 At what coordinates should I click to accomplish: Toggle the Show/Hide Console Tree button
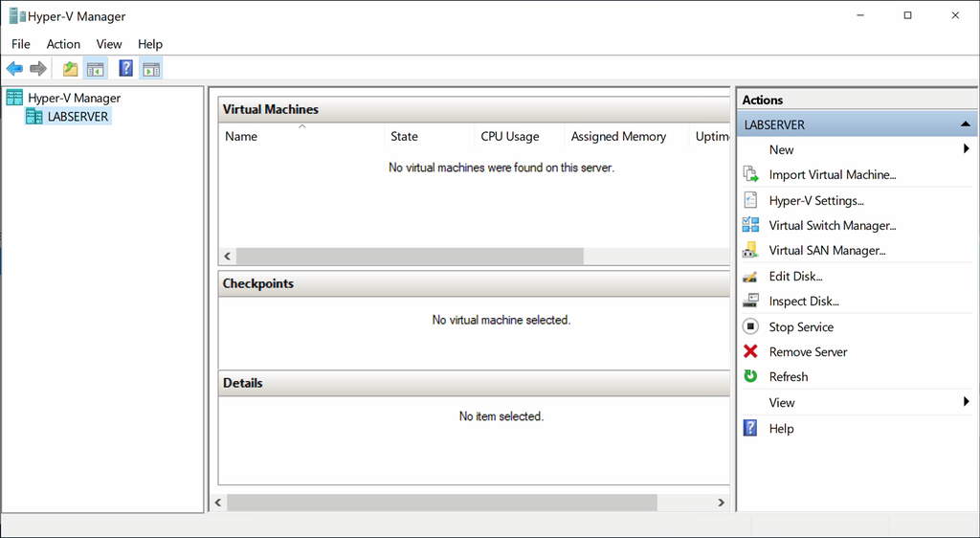95,69
